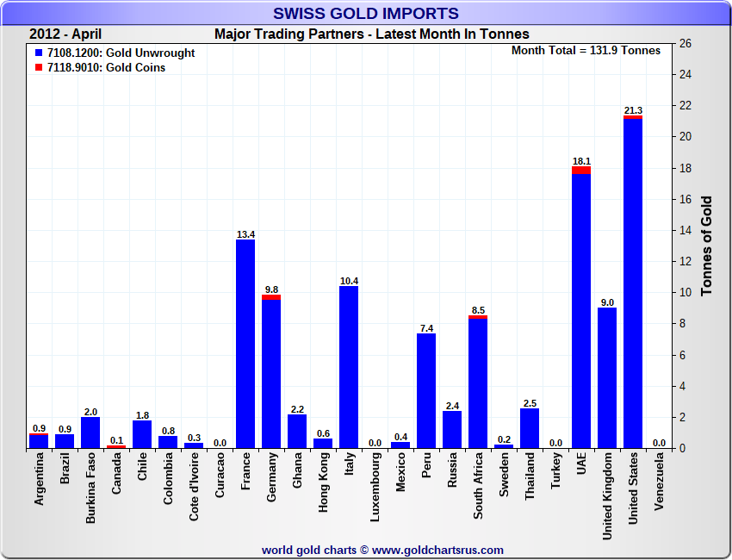Select the UAE bar labeled 18.1
Image resolution: width=732 pixels, height=560 pixels.
(x=581, y=310)
